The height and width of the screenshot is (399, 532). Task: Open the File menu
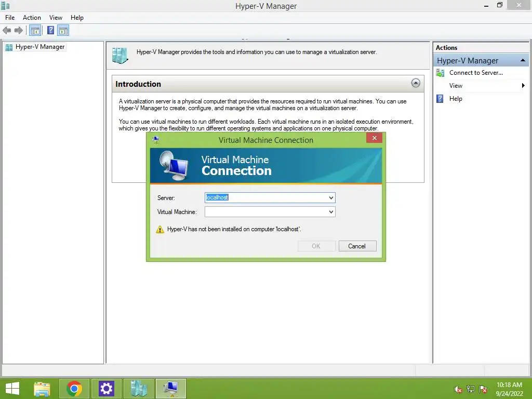10,18
